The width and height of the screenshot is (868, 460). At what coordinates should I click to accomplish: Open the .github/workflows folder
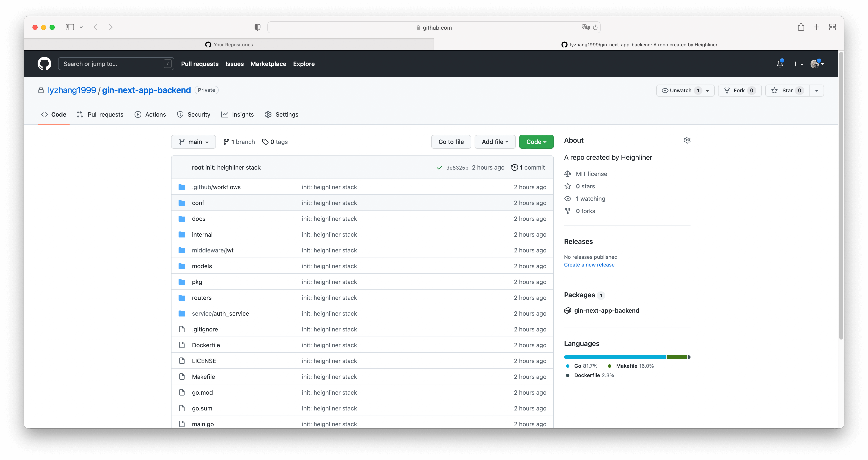click(x=216, y=187)
